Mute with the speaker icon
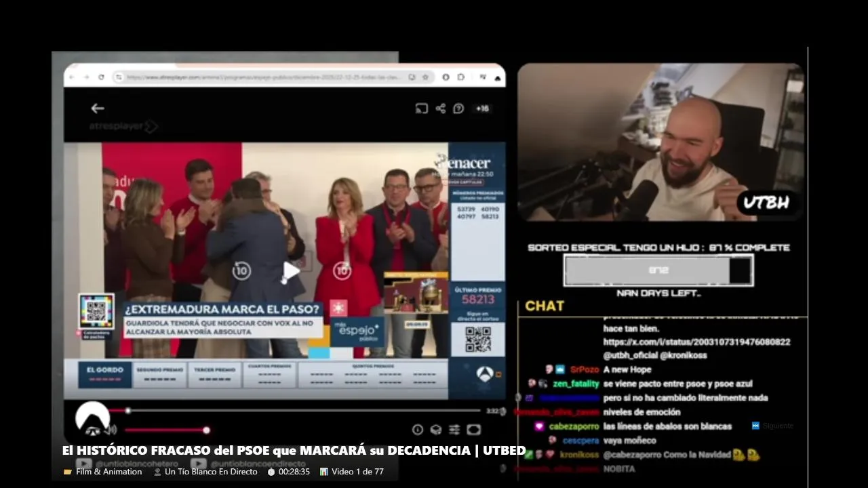Image resolution: width=868 pixels, height=488 pixels. point(111,430)
